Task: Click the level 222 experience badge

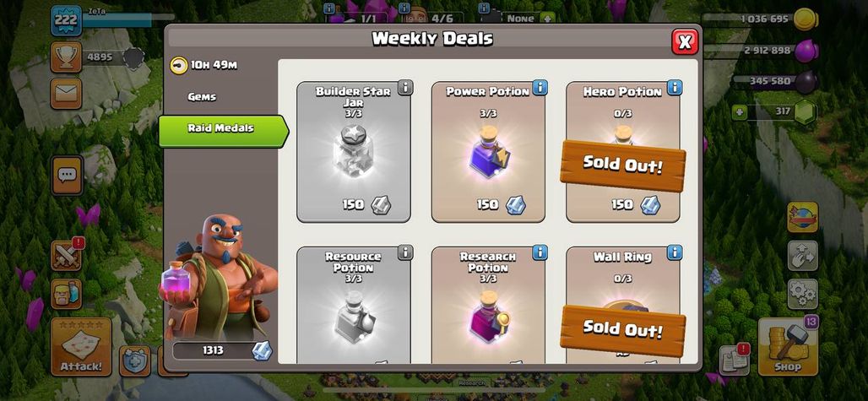Action: [x=67, y=21]
